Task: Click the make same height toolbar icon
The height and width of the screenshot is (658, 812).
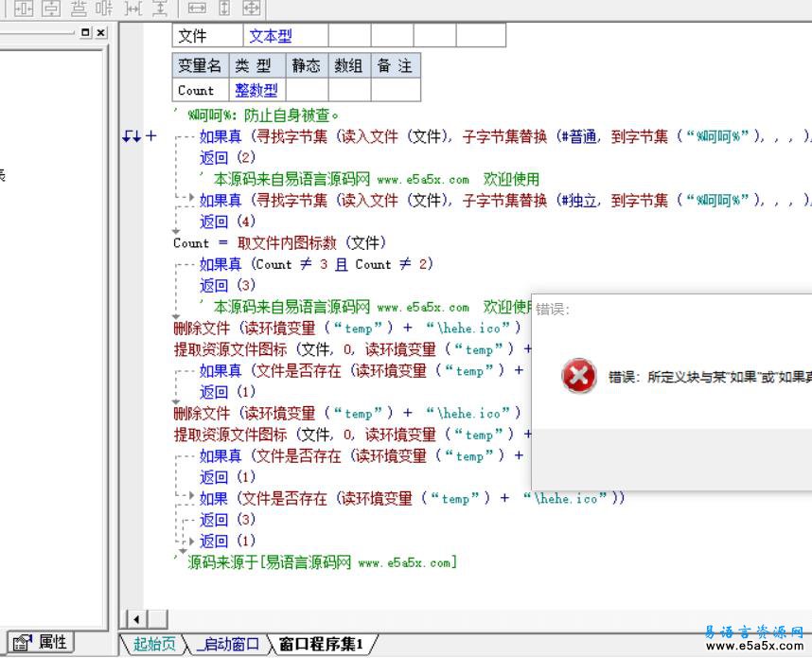Action: pyautogui.click(x=224, y=9)
